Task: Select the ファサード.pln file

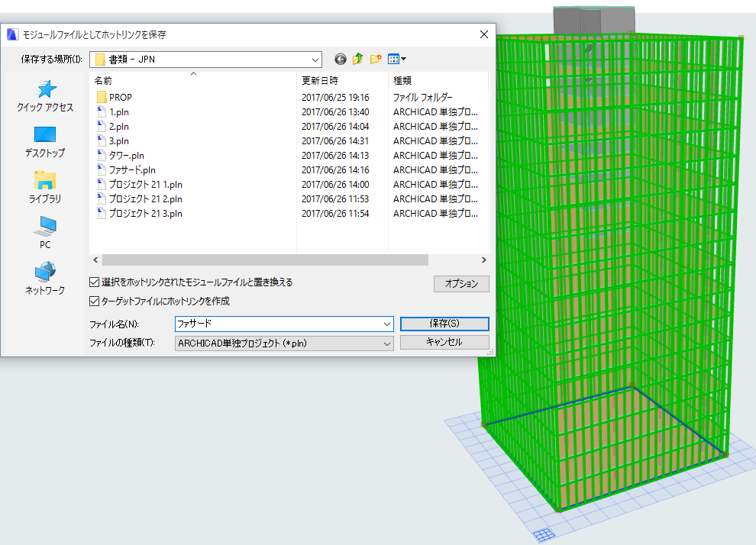Action: (132, 169)
